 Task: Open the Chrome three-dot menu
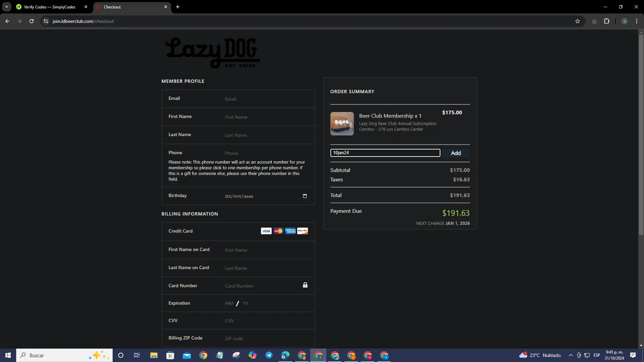(x=637, y=21)
